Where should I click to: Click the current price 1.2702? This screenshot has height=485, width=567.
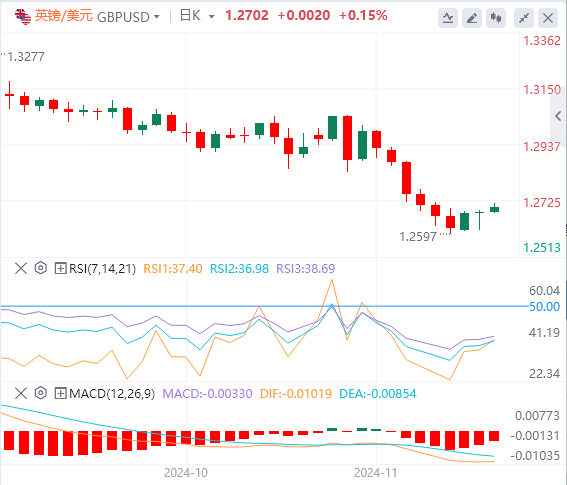(247, 16)
